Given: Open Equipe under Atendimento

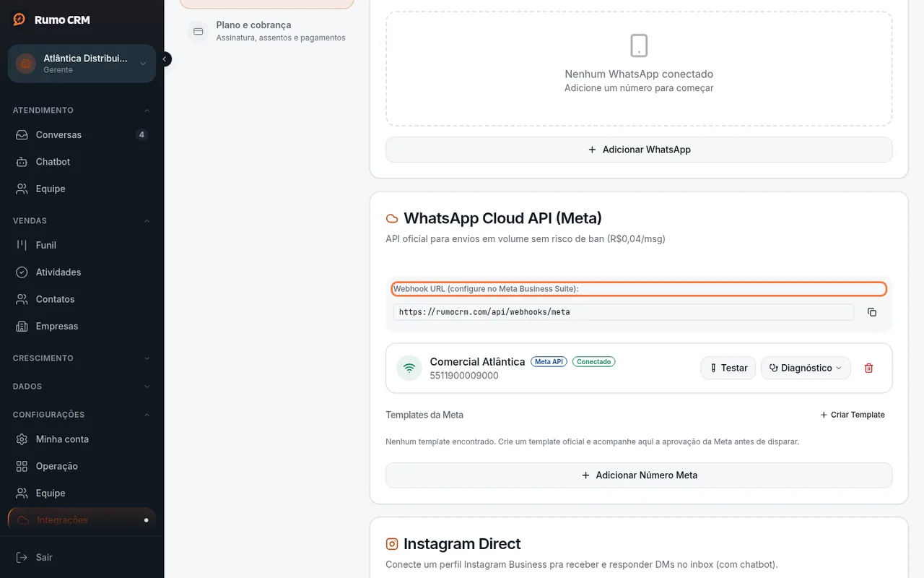Looking at the screenshot, I should point(82,189).
